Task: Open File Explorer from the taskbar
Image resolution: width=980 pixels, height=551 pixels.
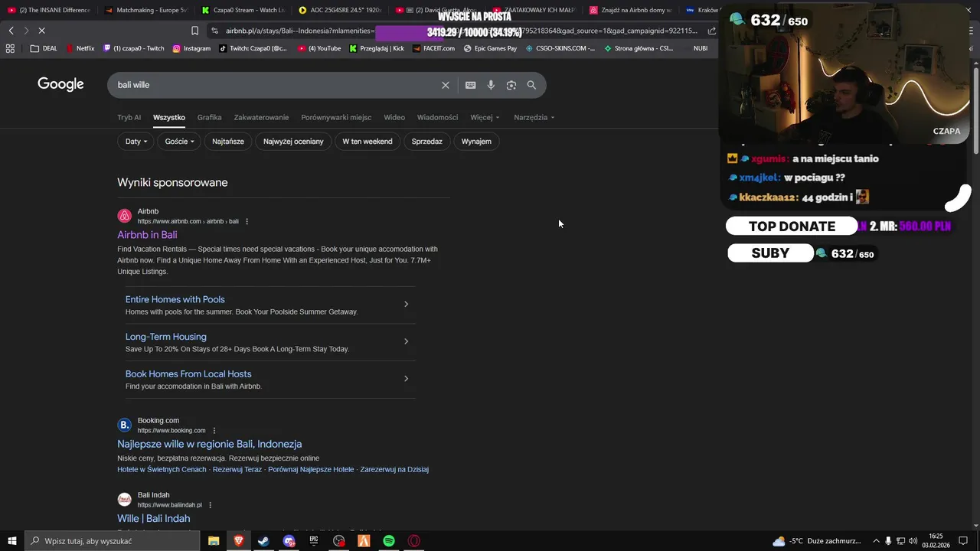Action: point(214,541)
